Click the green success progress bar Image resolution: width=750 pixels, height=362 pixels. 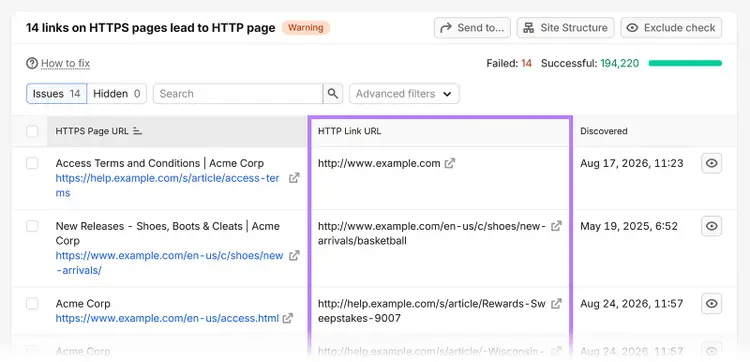point(685,63)
